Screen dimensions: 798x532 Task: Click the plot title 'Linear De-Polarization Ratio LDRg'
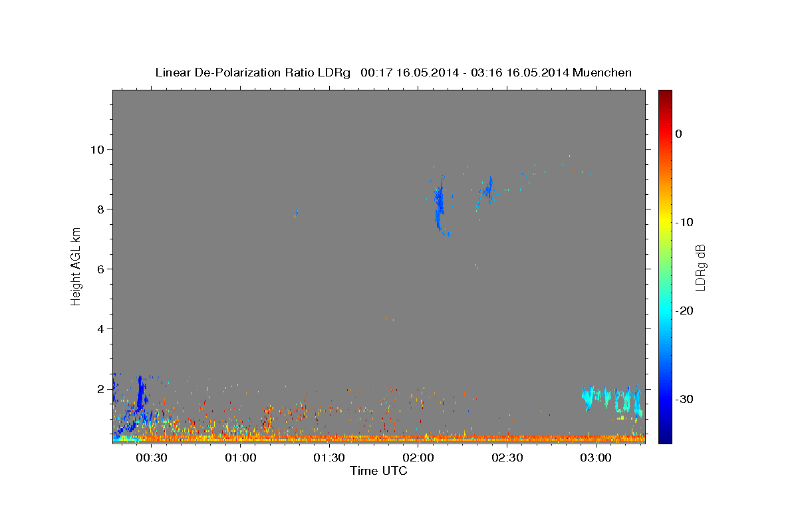click(x=252, y=72)
